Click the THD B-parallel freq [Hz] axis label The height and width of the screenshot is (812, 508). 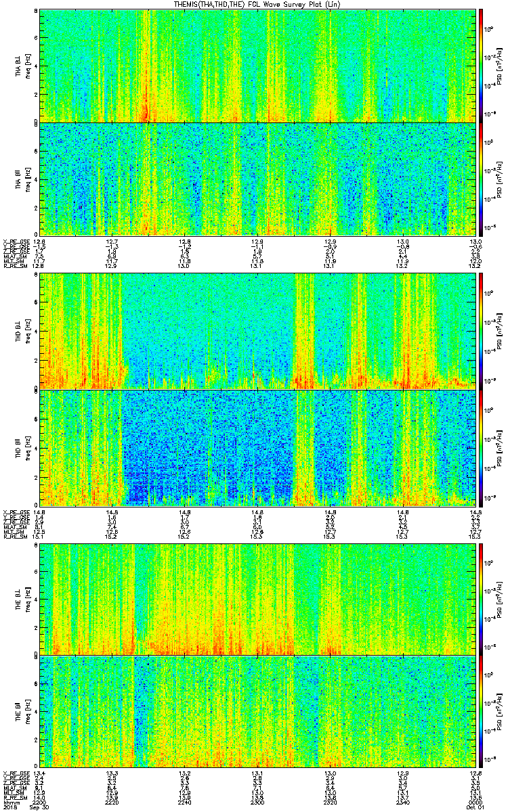(28, 447)
